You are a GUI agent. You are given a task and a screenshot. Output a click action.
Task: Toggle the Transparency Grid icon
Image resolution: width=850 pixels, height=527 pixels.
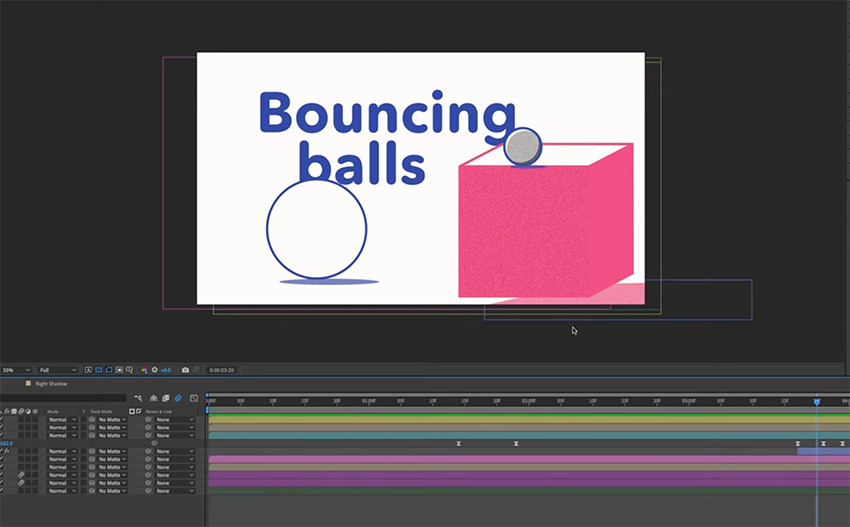(99, 370)
